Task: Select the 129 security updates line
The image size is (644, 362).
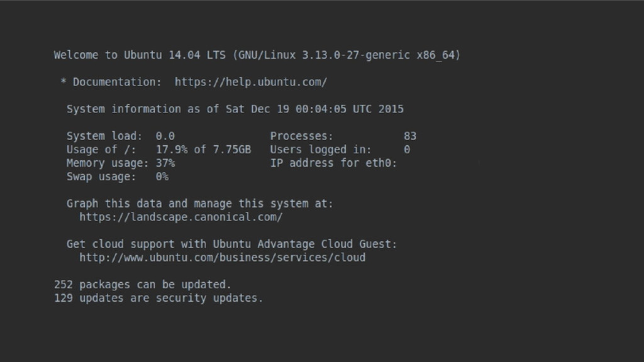Action: [158, 298]
